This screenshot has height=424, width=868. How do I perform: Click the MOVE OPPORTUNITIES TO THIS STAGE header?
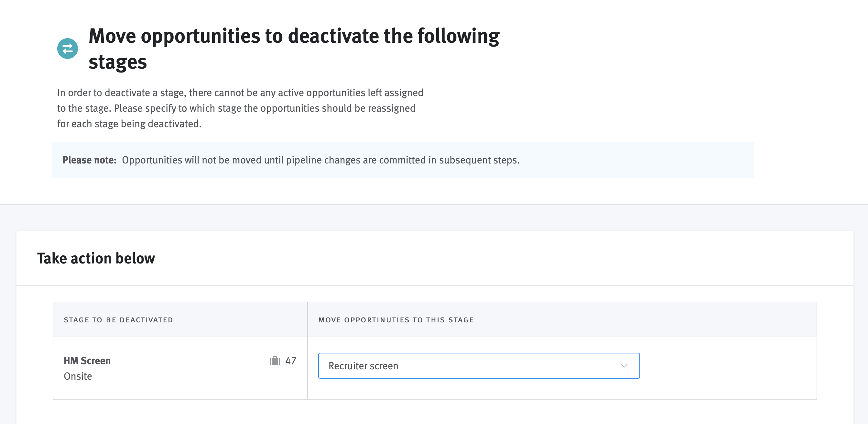pos(396,320)
